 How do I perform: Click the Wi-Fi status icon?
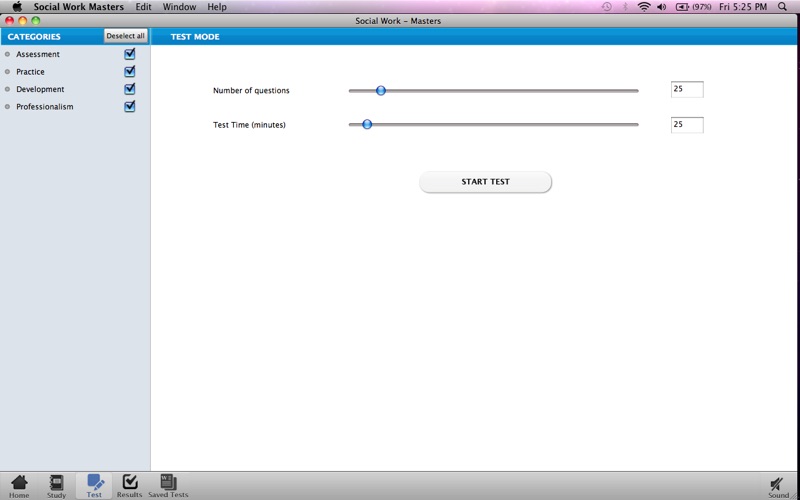[644, 7]
